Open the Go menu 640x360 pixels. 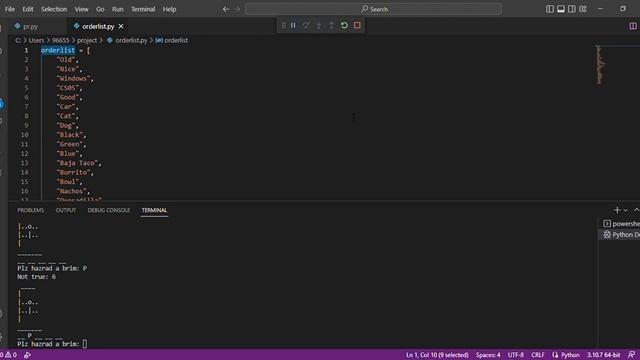pyautogui.click(x=100, y=9)
